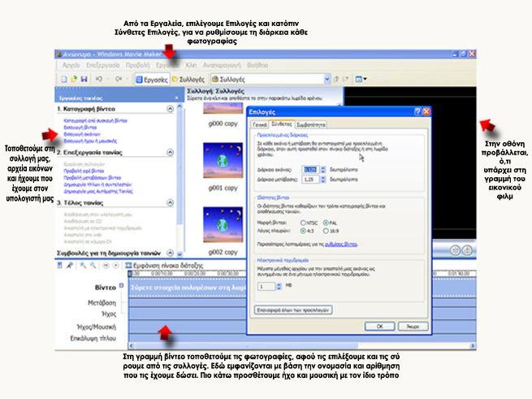Click the make titles or credits link
532x399 pixels.
point(97,184)
